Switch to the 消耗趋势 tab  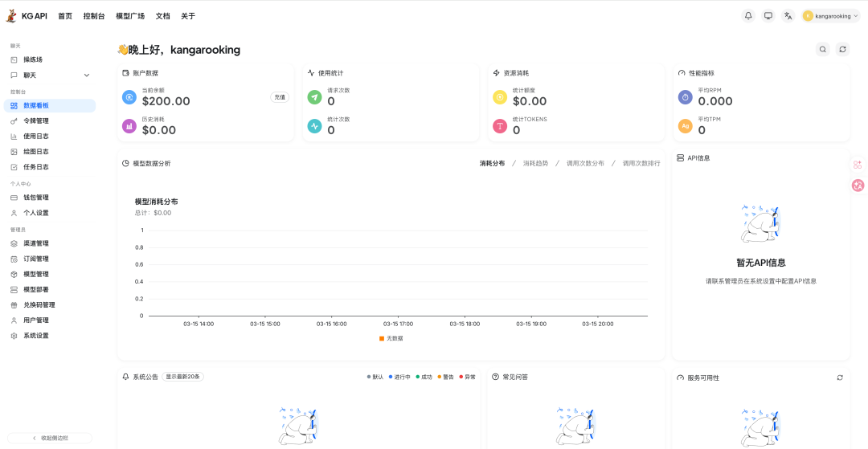(535, 163)
